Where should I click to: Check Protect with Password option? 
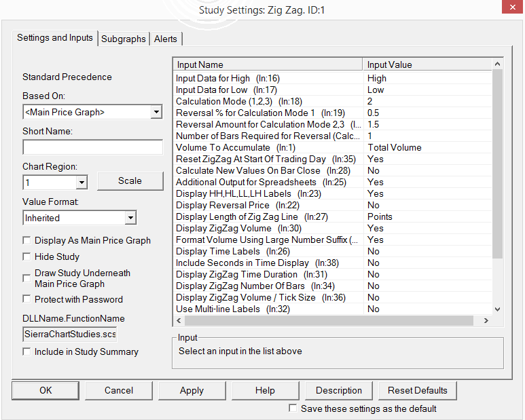pos(27,299)
